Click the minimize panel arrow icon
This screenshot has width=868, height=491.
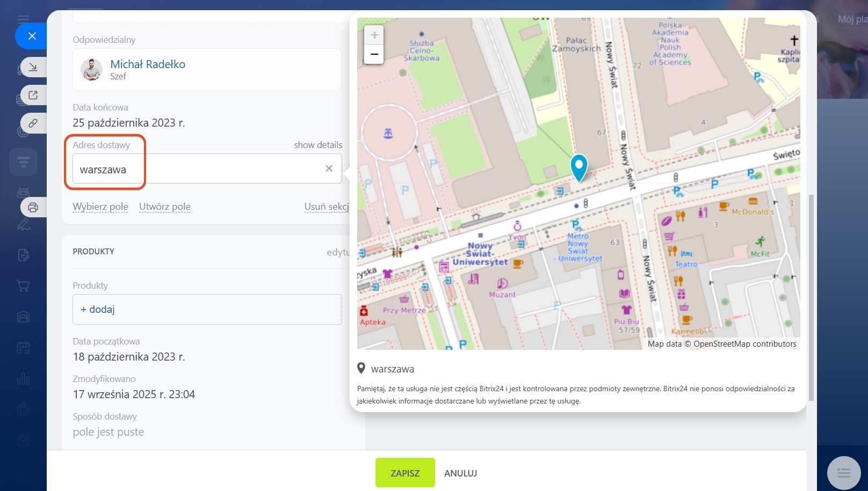click(x=33, y=67)
